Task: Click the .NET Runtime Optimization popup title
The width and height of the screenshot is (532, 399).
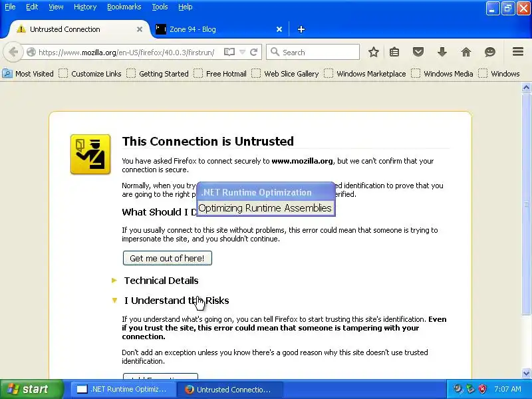Action: 256,192
